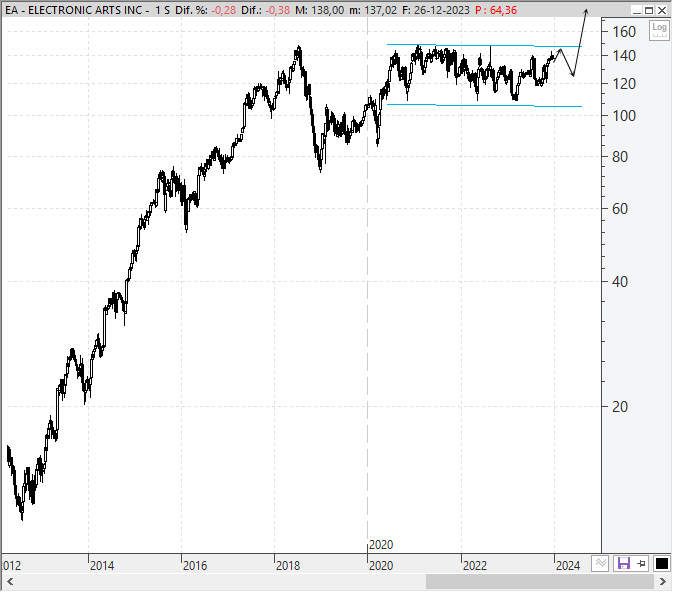The width and height of the screenshot is (673, 592).
Task: Click the 'F: 26-12-2023' date text
Action: pos(436,10)
